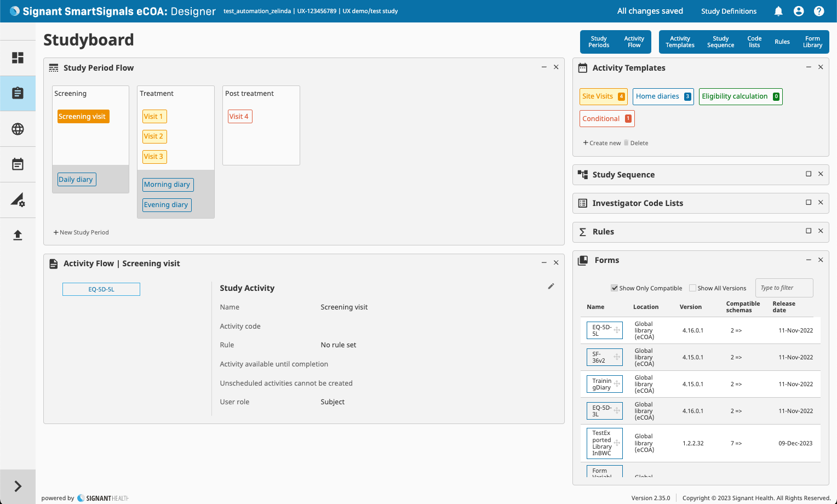The image size is (837, 504).
Task: Select the Screening visit activity
Action: click(83, 116)
